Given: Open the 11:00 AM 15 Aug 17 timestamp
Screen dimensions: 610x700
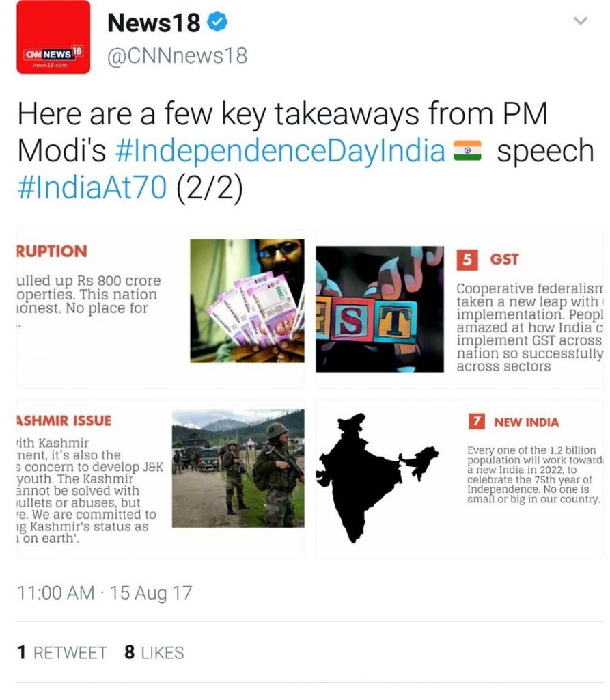Looking at the screenshot, I should (105, 593).
